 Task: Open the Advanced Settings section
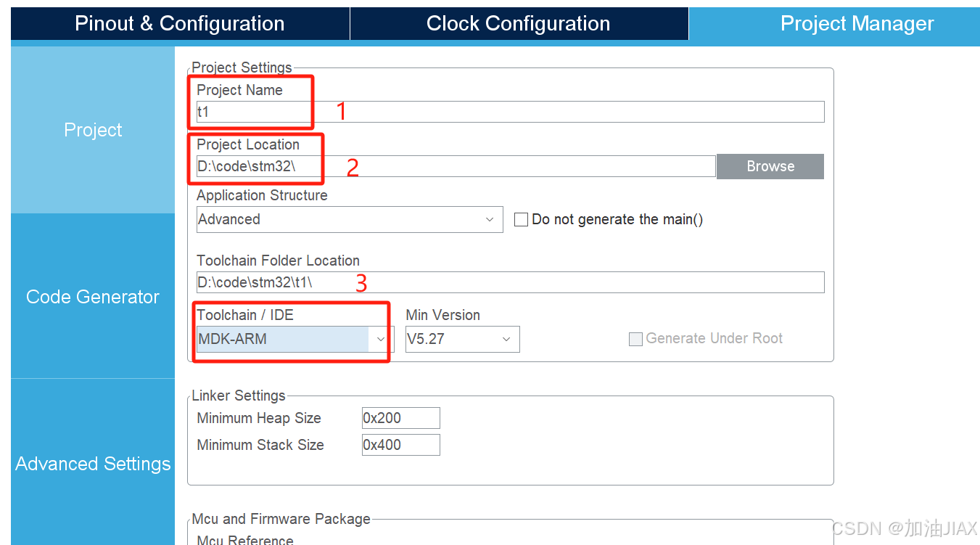click(93, 464)
